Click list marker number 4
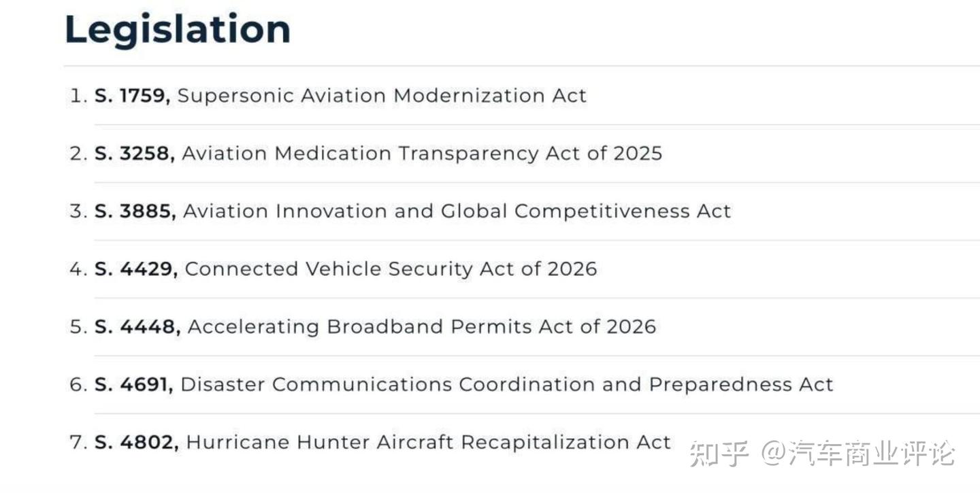The height and width of the screenshot is (493, 980). click(79, 269)
